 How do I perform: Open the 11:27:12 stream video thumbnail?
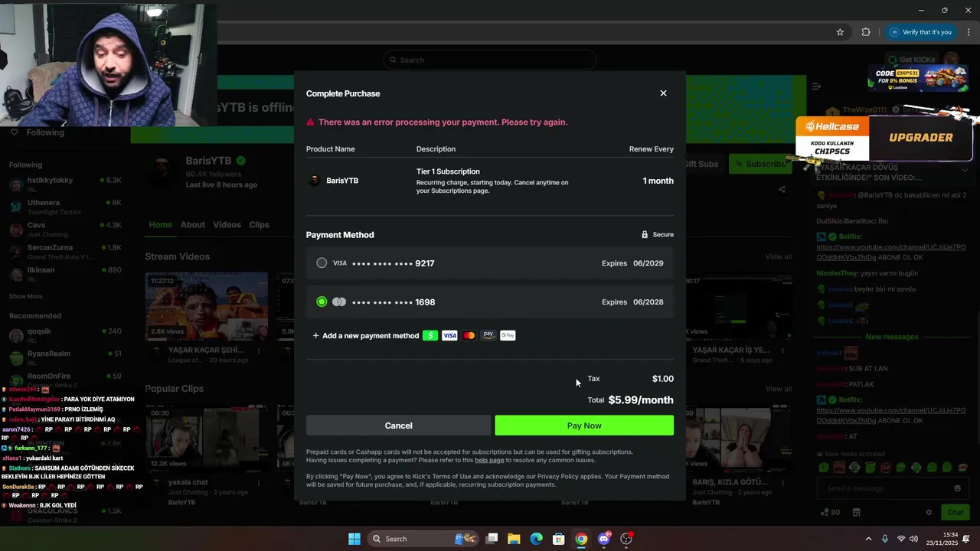click(x=205, y=306)
